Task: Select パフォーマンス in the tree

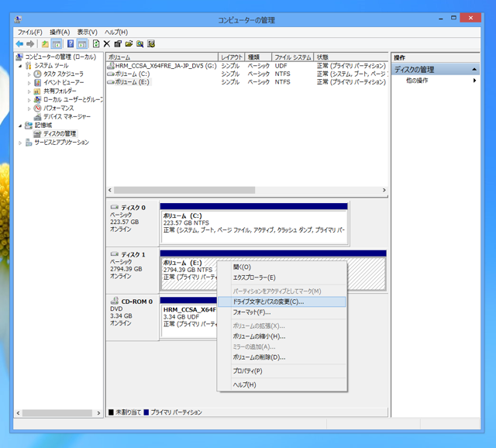Action: (59, 109)
